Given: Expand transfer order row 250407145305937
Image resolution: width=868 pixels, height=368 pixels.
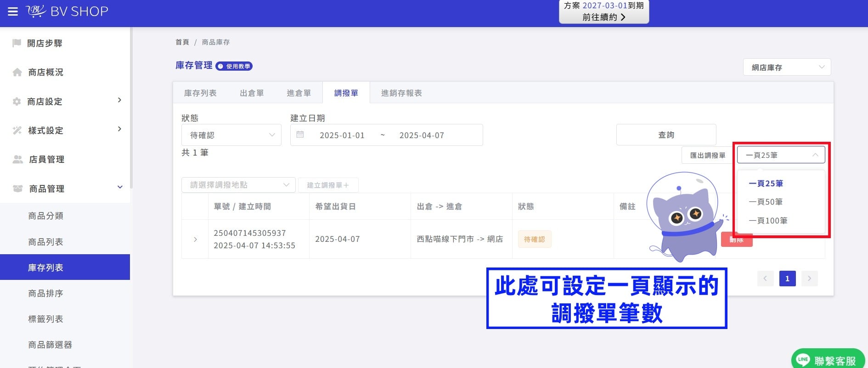Looking at the screenshot, I should (x=195, y=240).
